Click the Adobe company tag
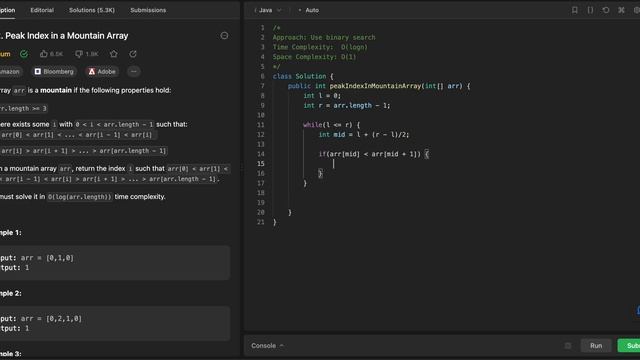 click(x=102, y=71)
